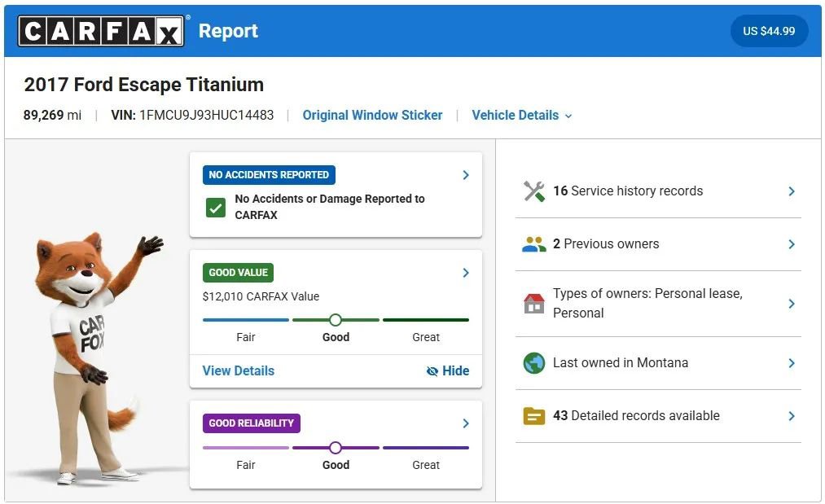Click the CARFAX logo

click(99, 30)
